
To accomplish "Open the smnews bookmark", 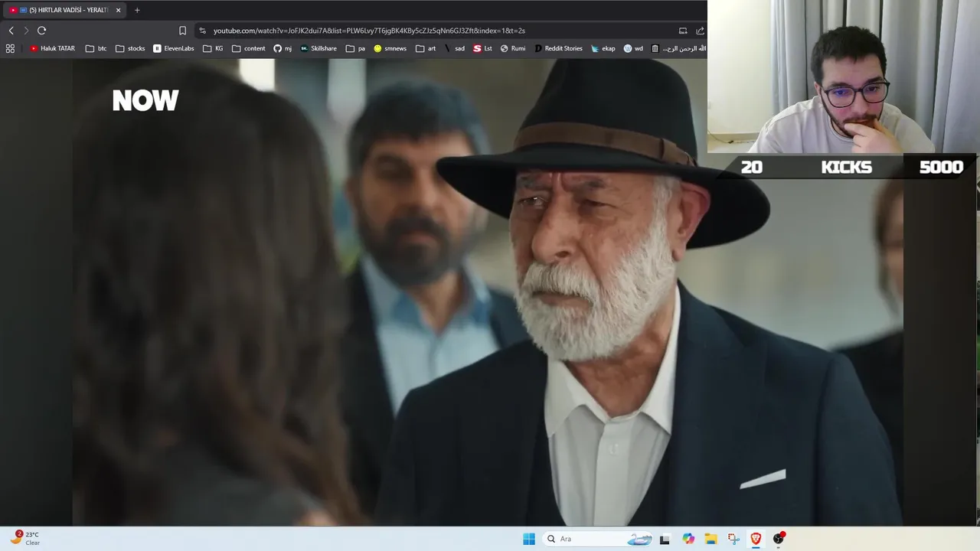I will pos(390,48).
